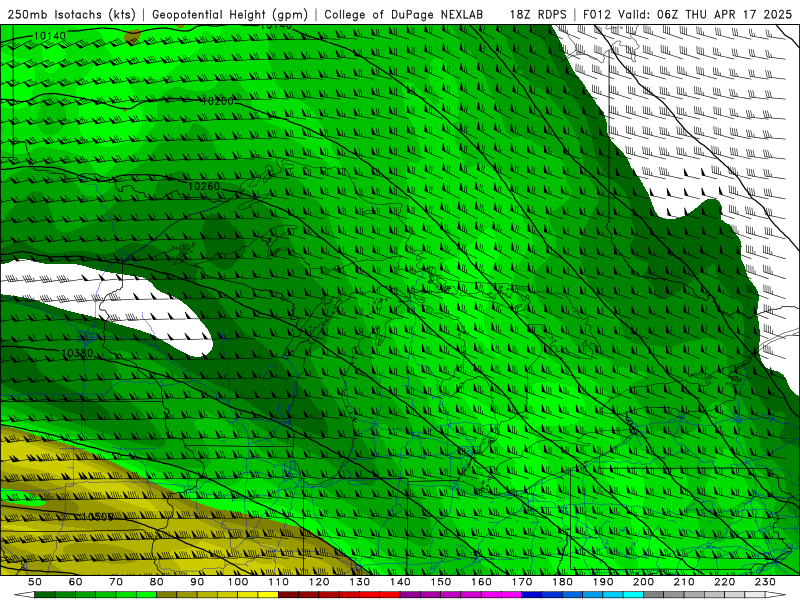Click the '18Z RDPS' model run label
The width and height of the screenshot is (800, 600).
tap(538, 15)
